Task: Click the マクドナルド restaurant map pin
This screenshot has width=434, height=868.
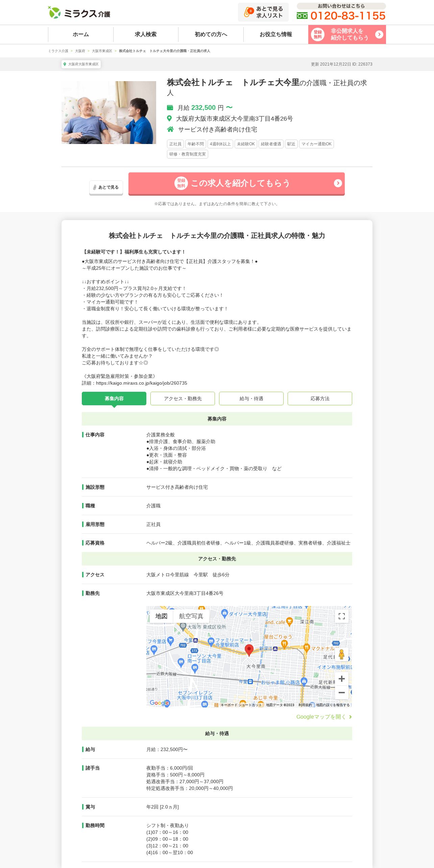Action: point(307,648)
